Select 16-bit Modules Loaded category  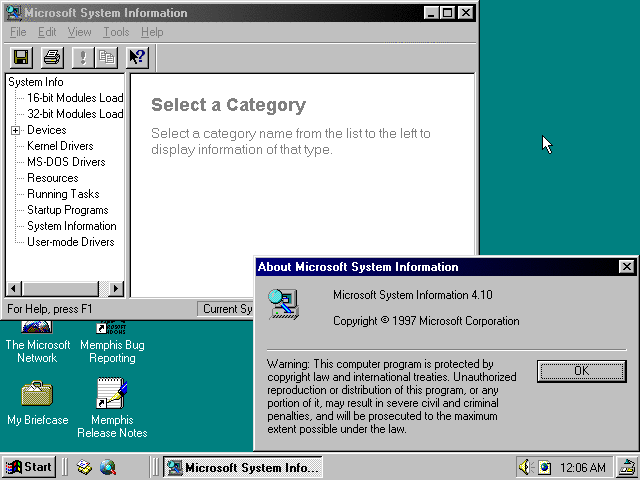point(75,98)
